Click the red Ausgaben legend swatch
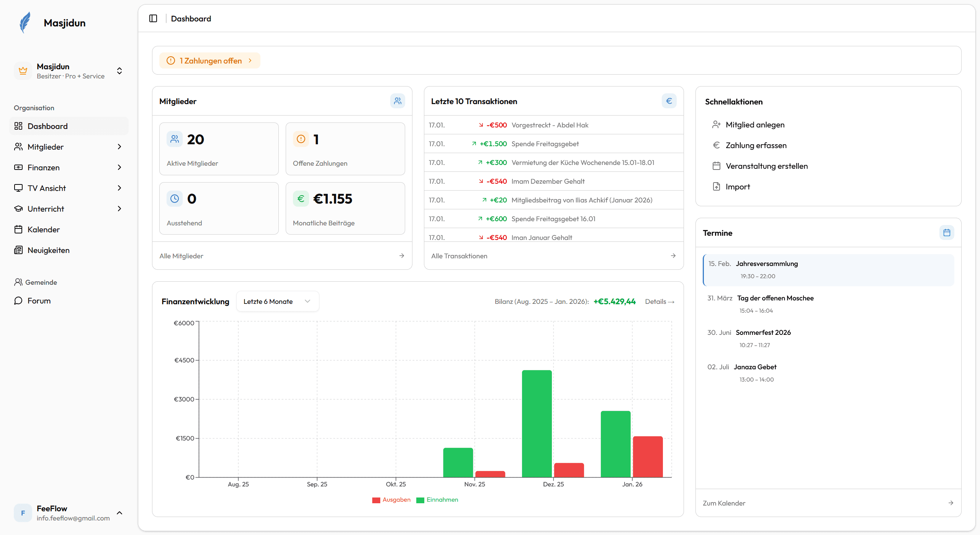The image size is (980, 535). tap(376, 499)
